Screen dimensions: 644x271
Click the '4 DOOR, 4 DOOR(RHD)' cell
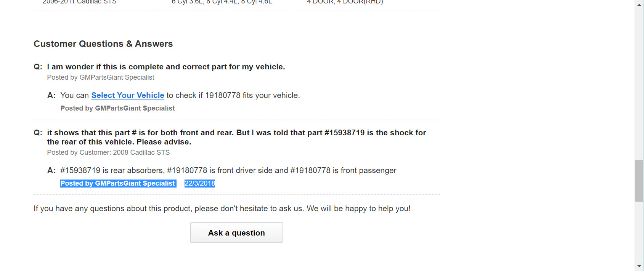coord(345,2)
